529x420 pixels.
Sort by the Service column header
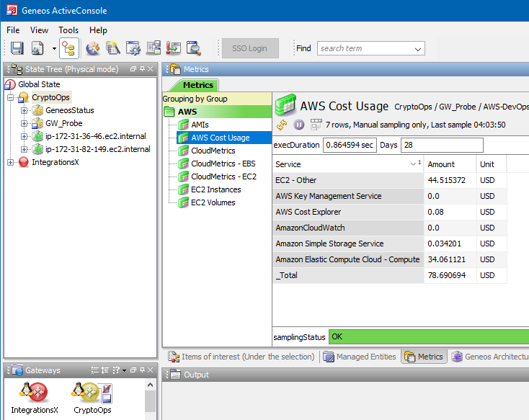pos(348,164)
